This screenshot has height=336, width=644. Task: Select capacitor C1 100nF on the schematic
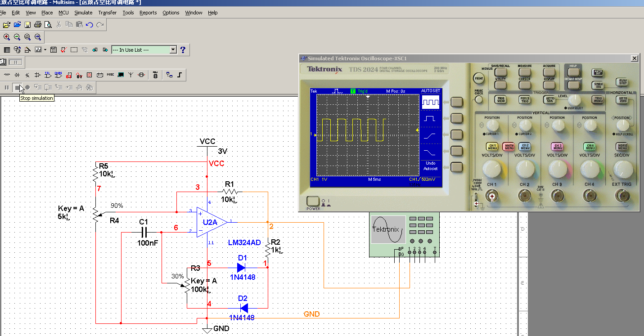click(144, 232)
